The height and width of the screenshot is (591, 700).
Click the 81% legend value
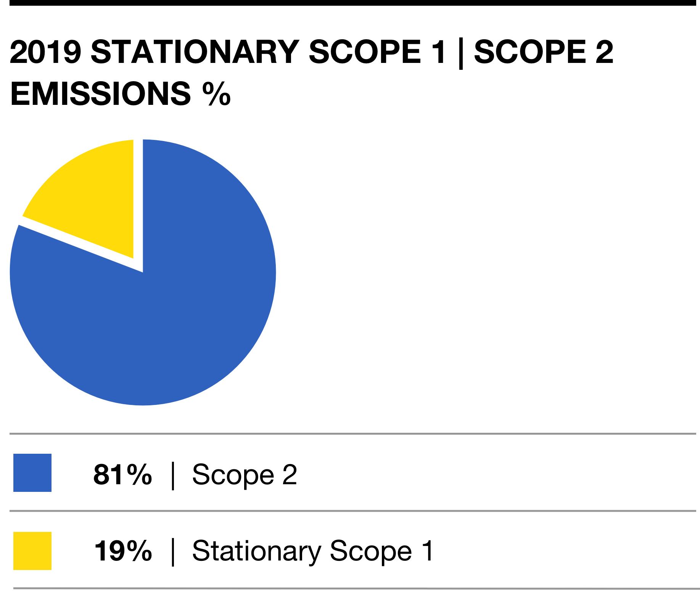[123, 475]
